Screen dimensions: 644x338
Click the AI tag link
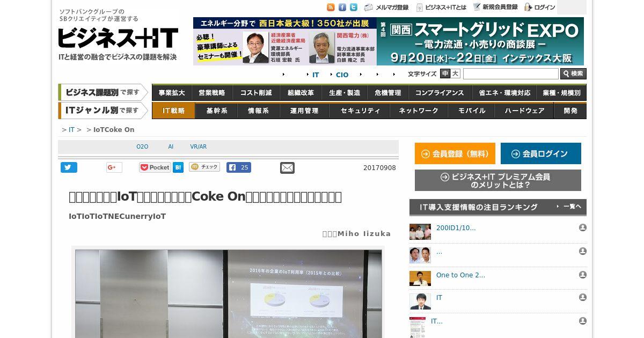click(x=171, y=147)
